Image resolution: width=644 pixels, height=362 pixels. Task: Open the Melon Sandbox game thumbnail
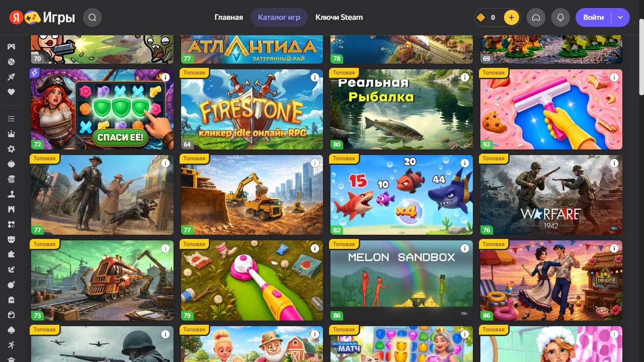coord(402,280)
